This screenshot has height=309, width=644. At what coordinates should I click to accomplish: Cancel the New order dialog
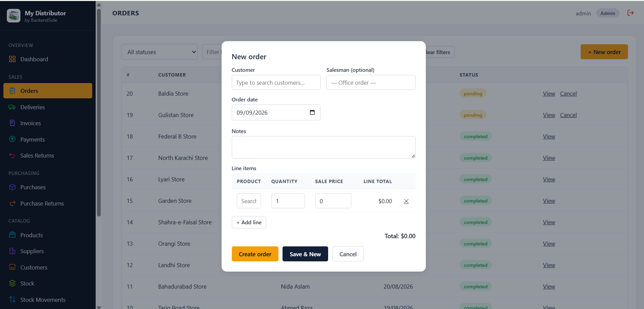[348, 254]
